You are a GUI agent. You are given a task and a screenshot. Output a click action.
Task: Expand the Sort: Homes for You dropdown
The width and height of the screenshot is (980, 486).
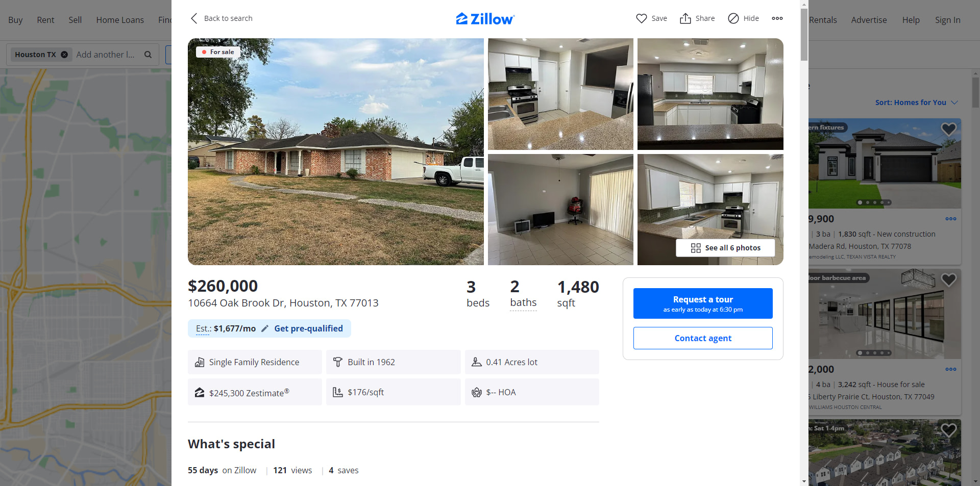(x=916, y=103)
